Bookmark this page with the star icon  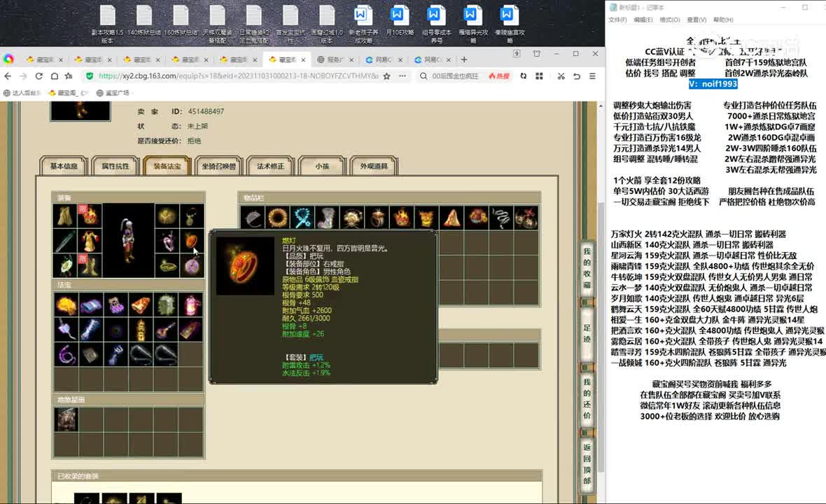pos(387,76)
